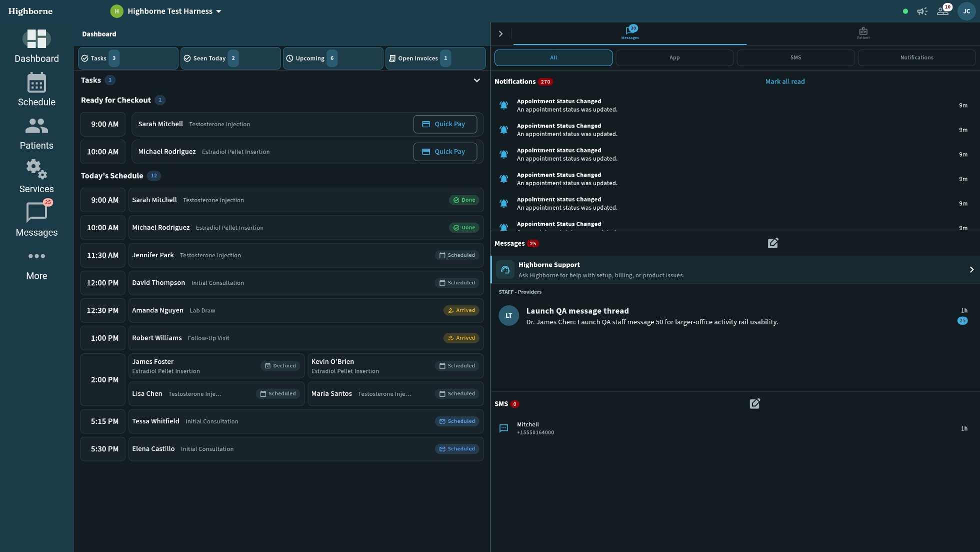Click the Arrived status for Amanda Nguyen
Image resolution: width=980 pixels, height=552 pixels.
click(461, 310)
